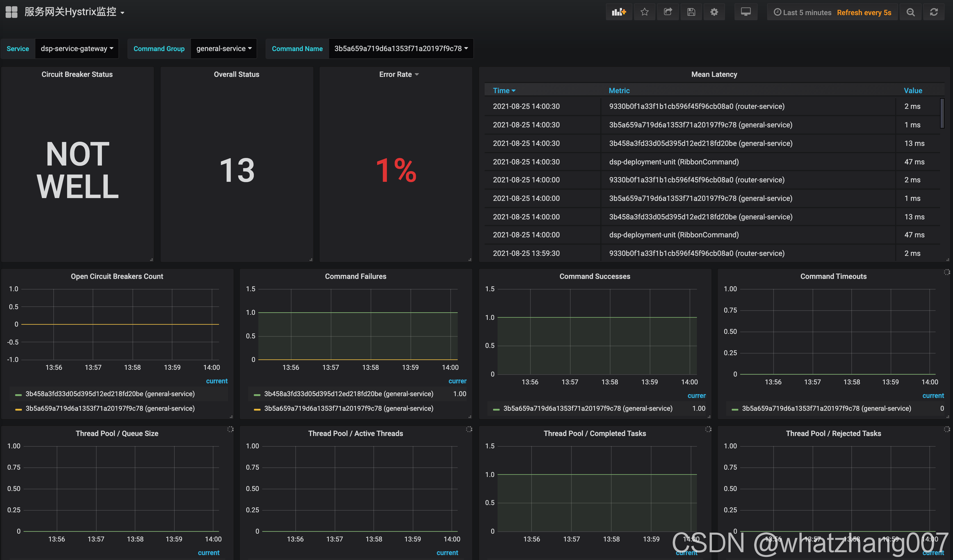Viewport: 953px width, 560px height.
Task: Click the resize handle of Error Rate panel
Action: pyautogui.click(x=470, y=260)
